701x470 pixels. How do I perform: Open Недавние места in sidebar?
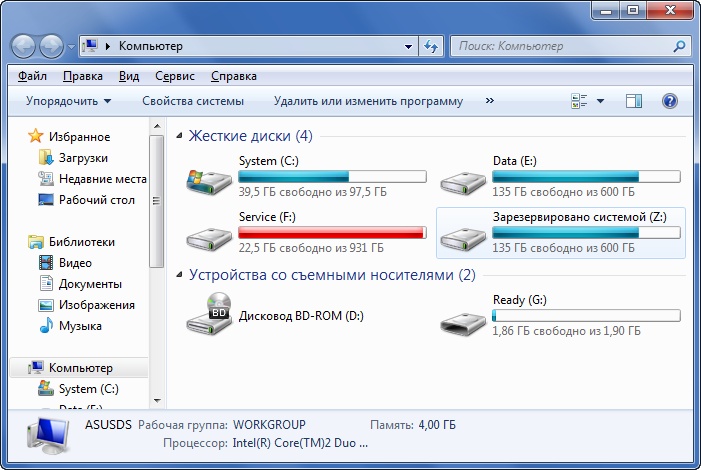93,179
